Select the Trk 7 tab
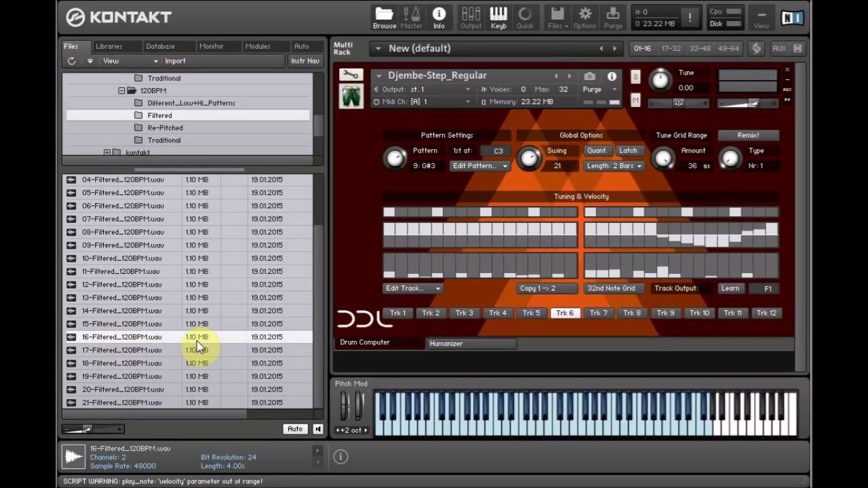 (599, 313)
